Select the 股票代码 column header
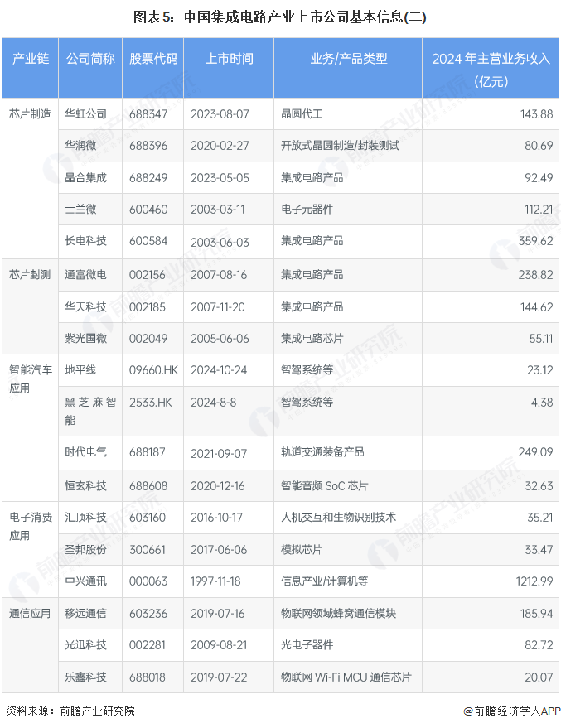Viewport: 561px width, 728px height. pos(153,59)
